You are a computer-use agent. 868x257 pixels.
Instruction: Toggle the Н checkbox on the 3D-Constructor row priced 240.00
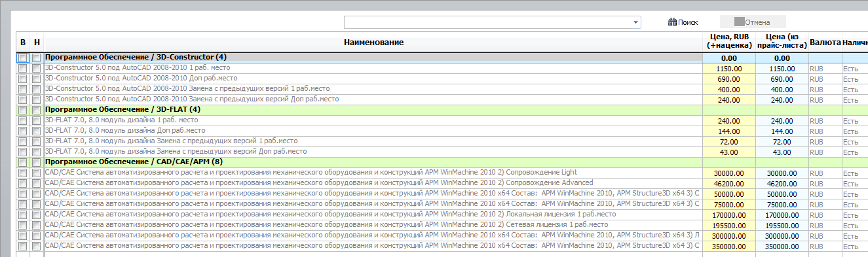click(37, 99)
